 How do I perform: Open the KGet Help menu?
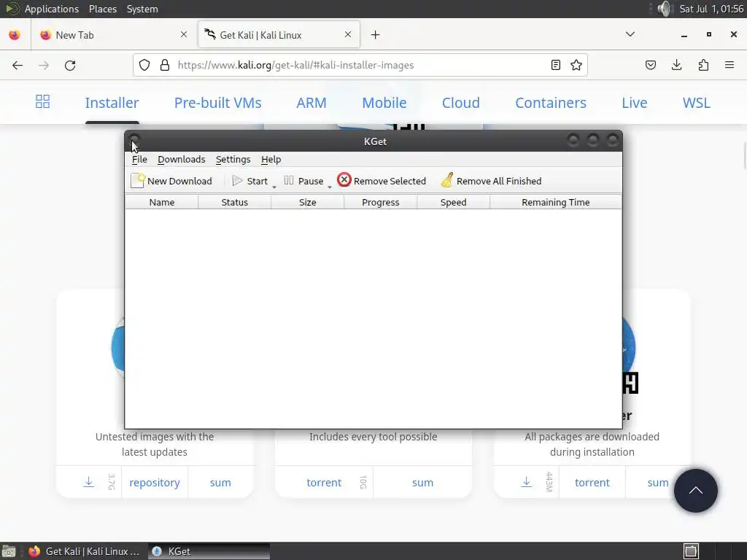tap(271, 160)
